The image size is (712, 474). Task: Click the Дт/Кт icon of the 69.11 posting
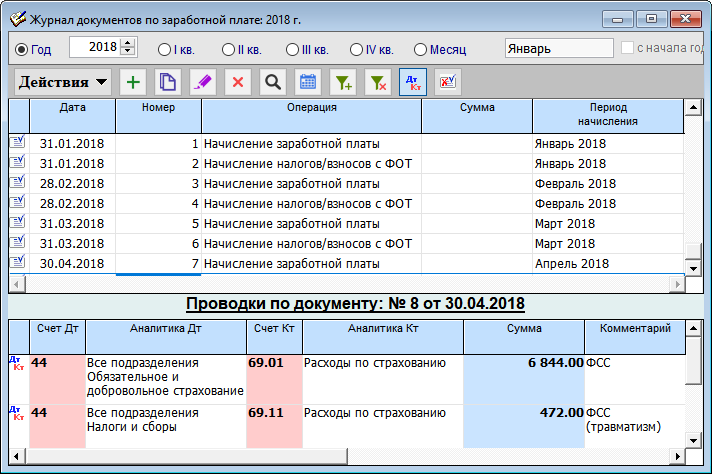16,413
